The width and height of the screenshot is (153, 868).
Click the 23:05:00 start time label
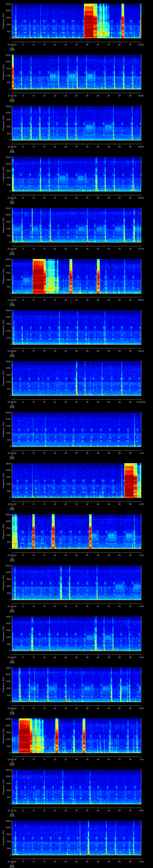(12, 708)
